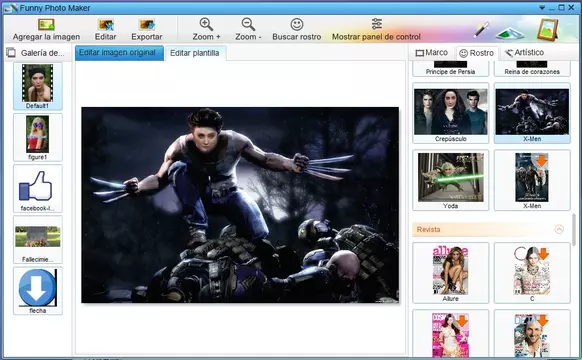The image size is (582, 360).
Task: Click the Buscar rostro smiley icon
Action: (x=297, y=24)
